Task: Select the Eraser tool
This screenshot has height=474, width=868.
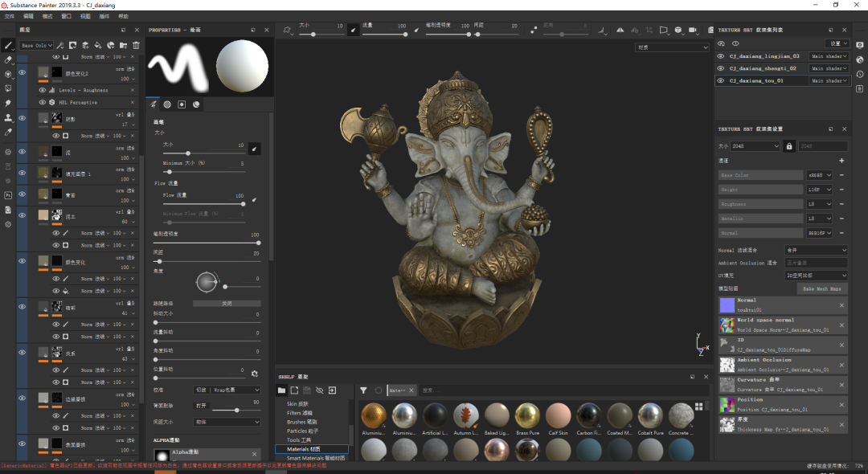Action: [x=8, y=59]
